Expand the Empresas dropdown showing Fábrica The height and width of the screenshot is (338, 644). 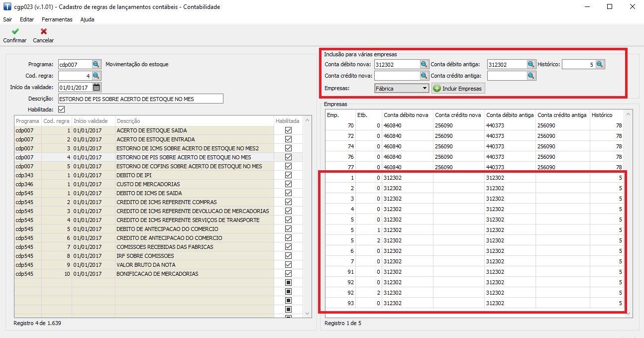coord(425,88)
